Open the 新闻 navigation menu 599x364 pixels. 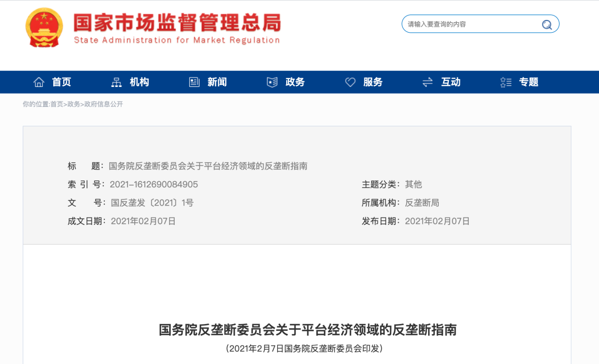217,82
